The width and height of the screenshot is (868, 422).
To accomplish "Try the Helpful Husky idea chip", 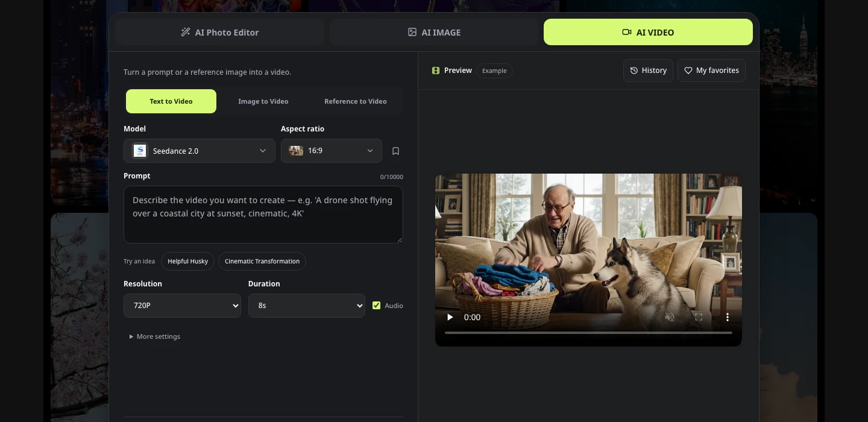I will [187, 261].
